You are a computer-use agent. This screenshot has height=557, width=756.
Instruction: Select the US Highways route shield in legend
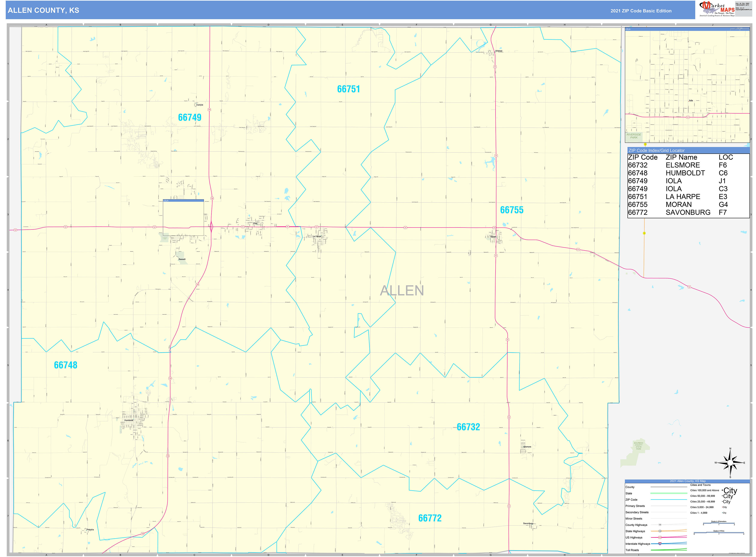point(660,538)
